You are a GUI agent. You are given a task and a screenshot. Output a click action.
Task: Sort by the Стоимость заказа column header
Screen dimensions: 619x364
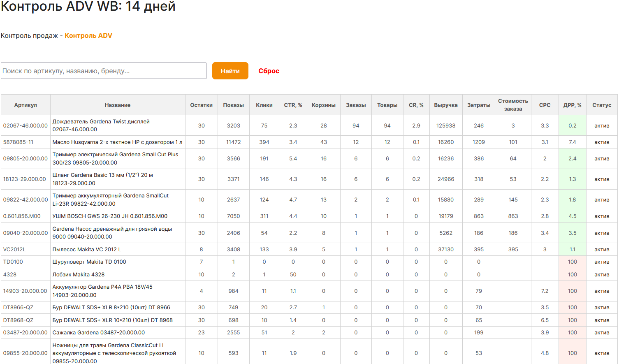coord(513,105)
